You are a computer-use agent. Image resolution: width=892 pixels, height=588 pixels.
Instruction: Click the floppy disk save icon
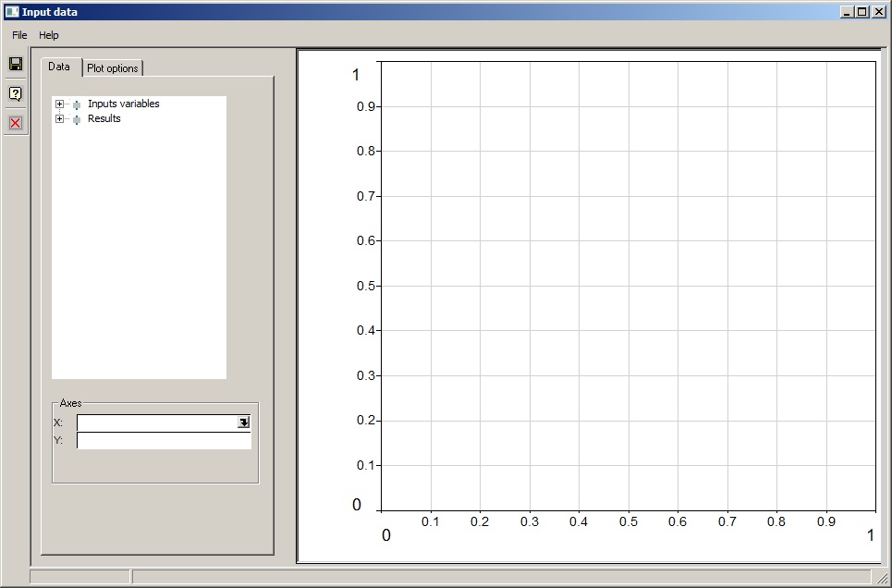[15, 64]
